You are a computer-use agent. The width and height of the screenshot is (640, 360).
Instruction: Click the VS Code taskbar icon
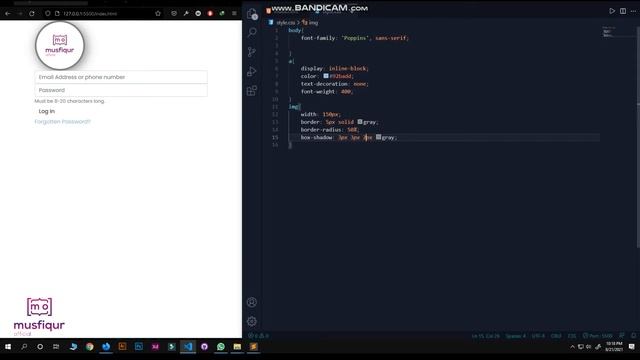(x=188, y=347)
